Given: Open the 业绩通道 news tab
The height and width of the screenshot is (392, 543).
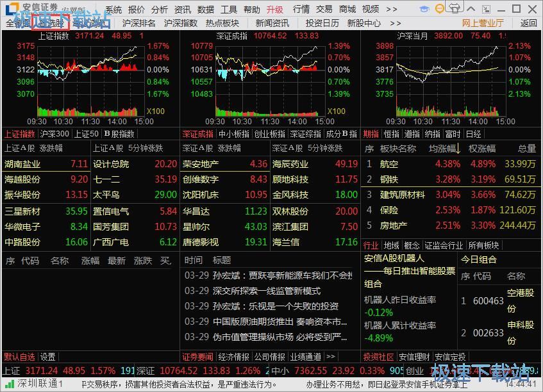Looking at the screenshot, I should pyautogui.click(x=305, y=356).
